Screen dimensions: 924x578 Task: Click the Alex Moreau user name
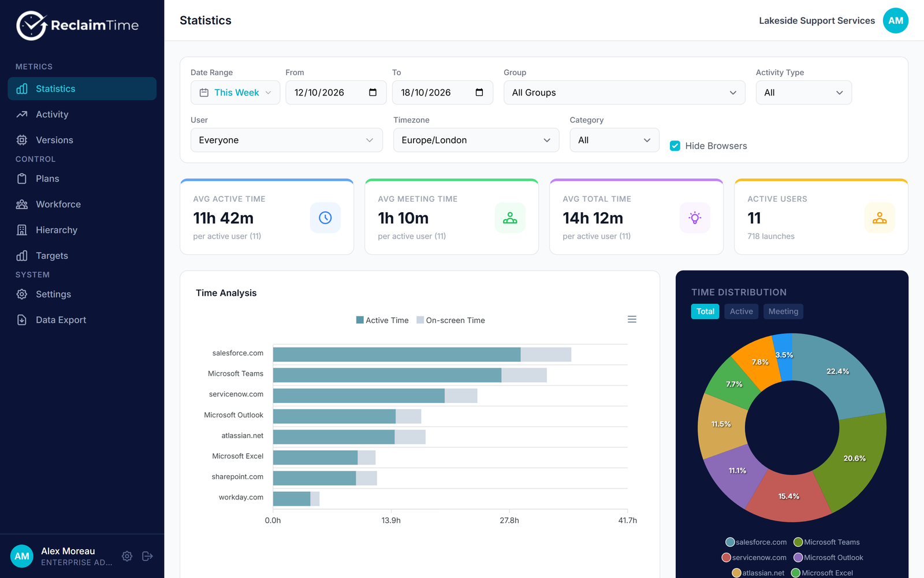coord(68,551)
